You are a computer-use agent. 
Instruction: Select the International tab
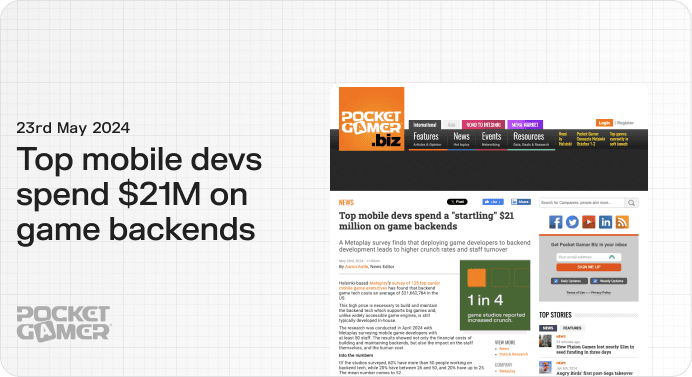(x=425, y=124)
